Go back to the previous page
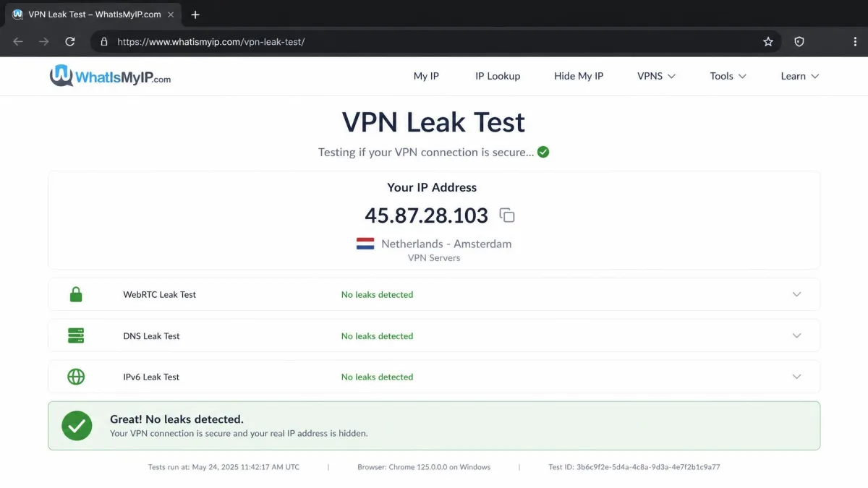This screenshot has width=868, height=488. coord(18,42)
